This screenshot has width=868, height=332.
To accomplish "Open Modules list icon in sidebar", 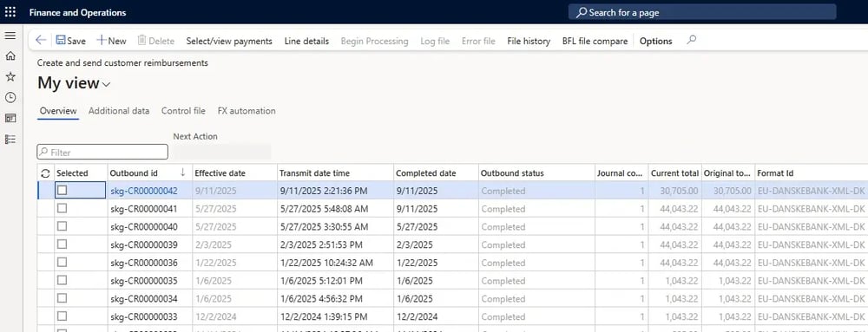I will point(10,140).
